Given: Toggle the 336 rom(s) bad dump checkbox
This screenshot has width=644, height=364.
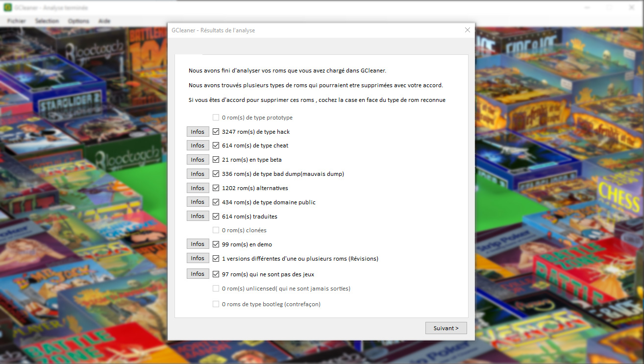Looking at the screenshot, I should pyautogui.click(x=216, y=174).
